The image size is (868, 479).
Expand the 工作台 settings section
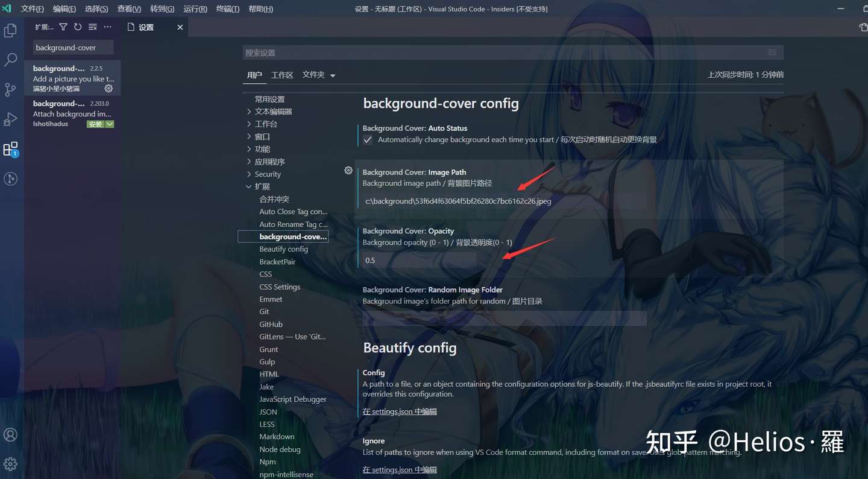pos(249,124)
